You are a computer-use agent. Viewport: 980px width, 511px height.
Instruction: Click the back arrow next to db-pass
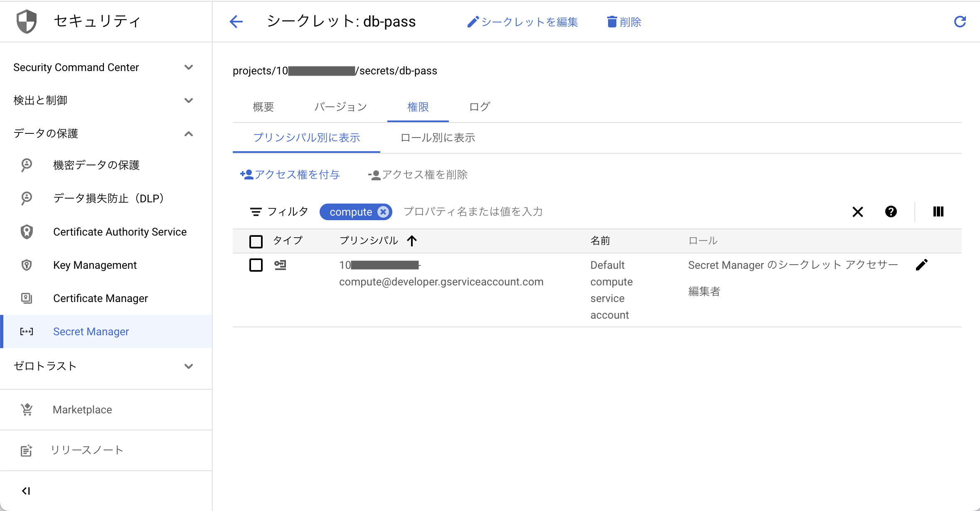point(236,21)
